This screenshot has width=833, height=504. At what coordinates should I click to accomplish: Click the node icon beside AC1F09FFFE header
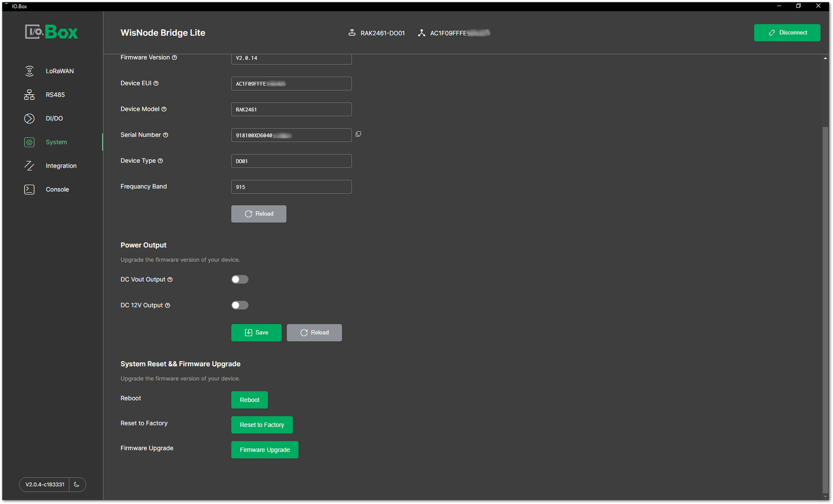422,33
